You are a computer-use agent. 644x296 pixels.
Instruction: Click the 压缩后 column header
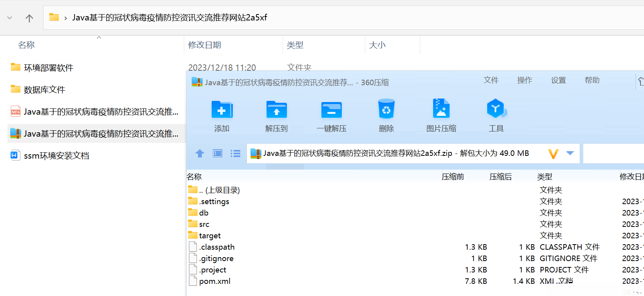(x=501, y=177)
